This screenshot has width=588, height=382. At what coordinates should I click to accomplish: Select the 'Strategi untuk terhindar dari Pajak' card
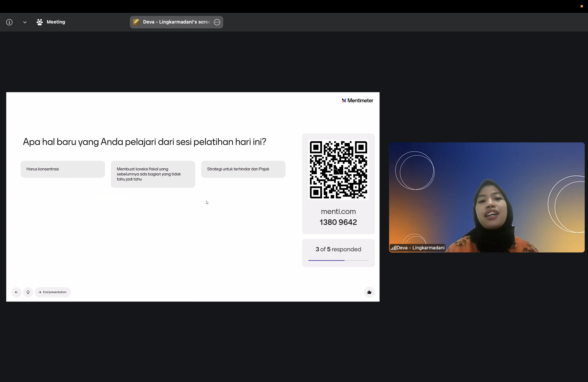[243, 169]
